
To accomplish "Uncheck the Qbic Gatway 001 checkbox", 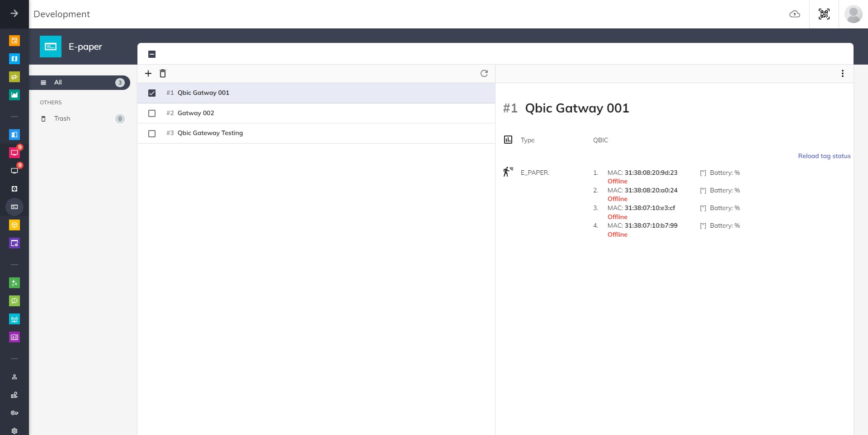I will (x=152, y=93).
